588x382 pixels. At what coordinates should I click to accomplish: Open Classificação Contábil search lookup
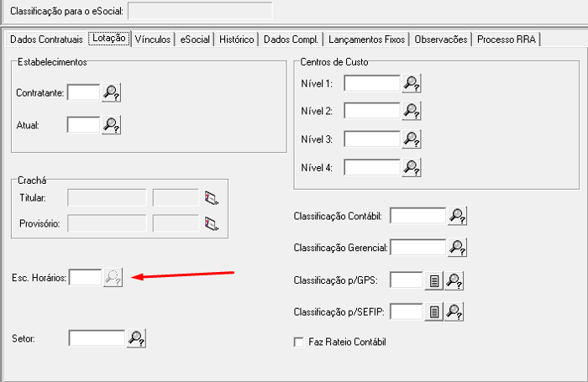(457, 217)
